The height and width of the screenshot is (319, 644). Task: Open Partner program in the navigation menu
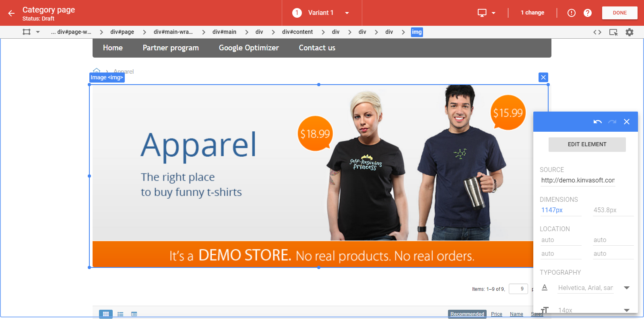tap(171, 48)
